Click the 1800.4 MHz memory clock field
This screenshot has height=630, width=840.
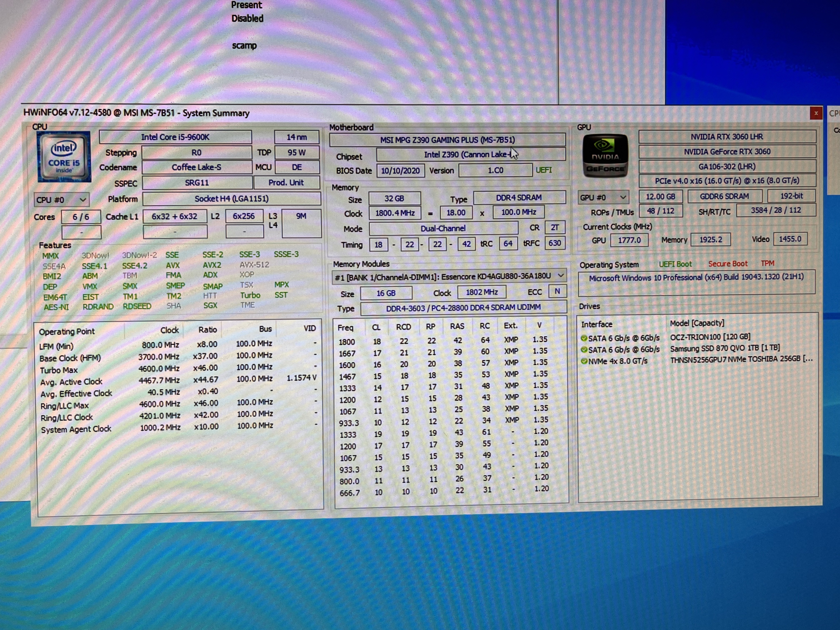coord(395,213)
